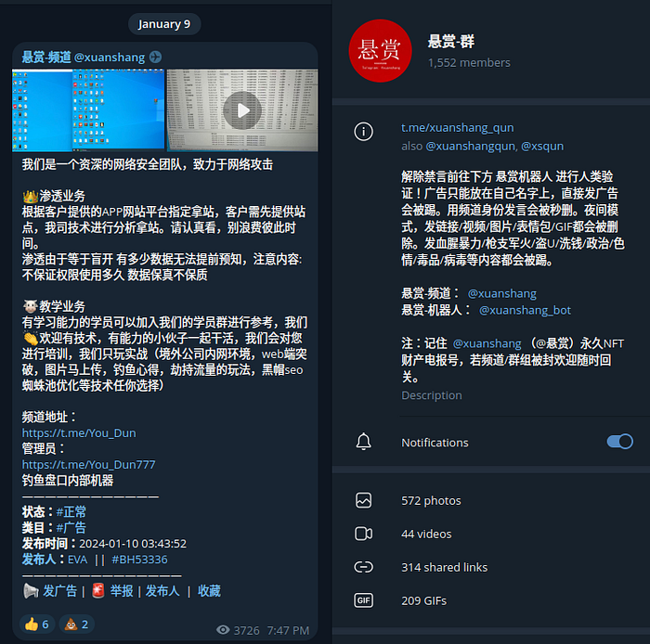Screen dimensions: 650x644
Task: Click the photos picture icon
Action: pos(364,500)
